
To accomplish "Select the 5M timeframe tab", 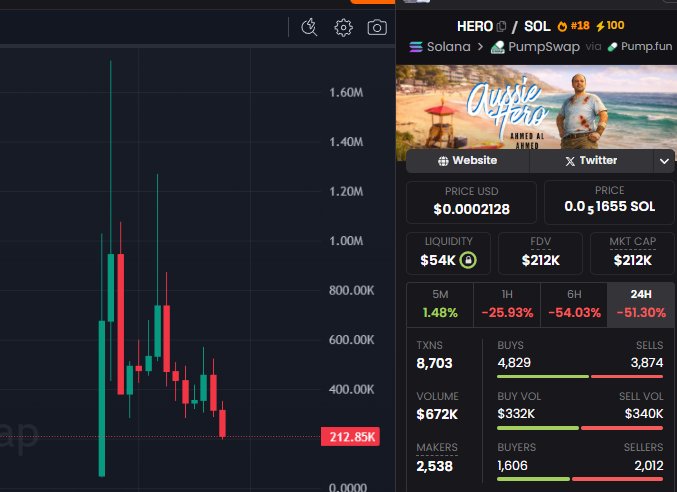I will point(440,305).
